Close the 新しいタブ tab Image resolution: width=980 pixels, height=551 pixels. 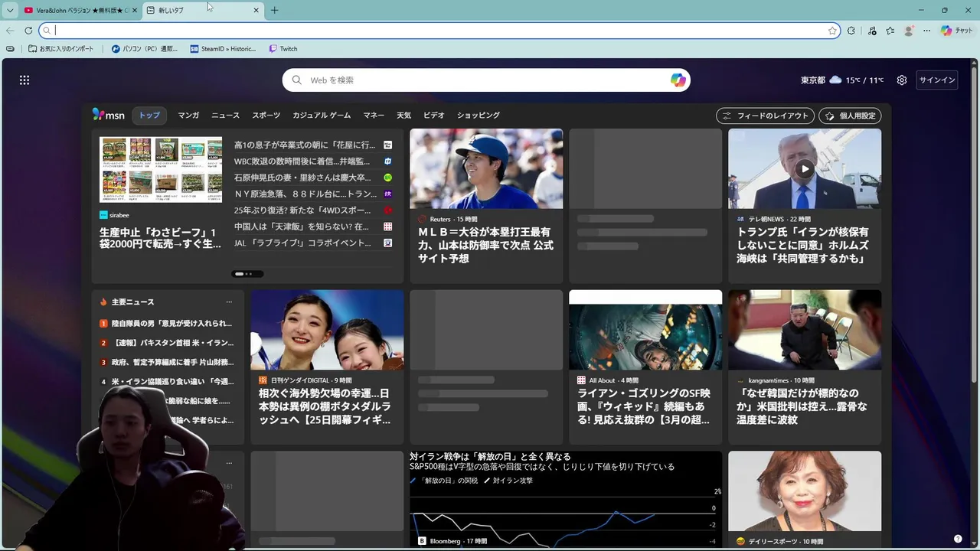pos(256,10)
